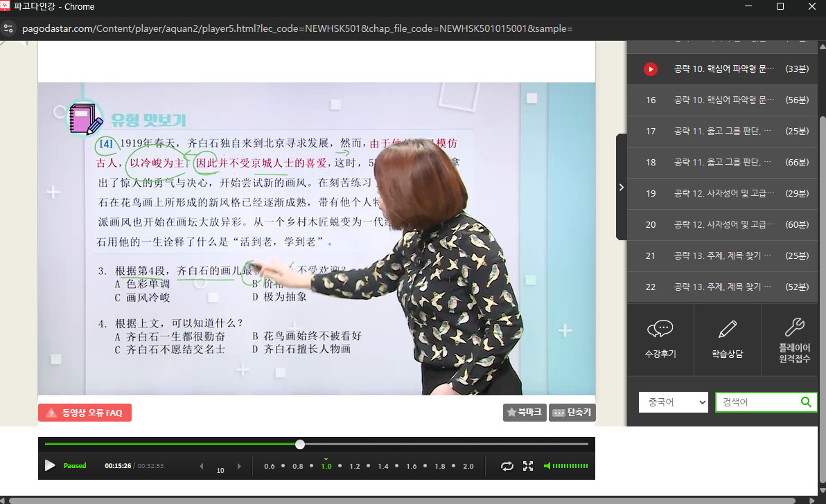
Task: Open 수강후기 course reviews
Action: click(660, 339)
